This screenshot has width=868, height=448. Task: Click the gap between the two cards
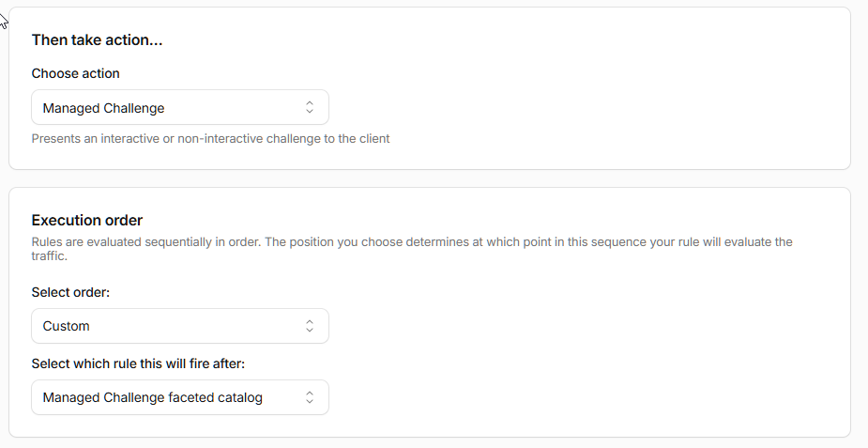pyautogui.click(x=430, y=178)
